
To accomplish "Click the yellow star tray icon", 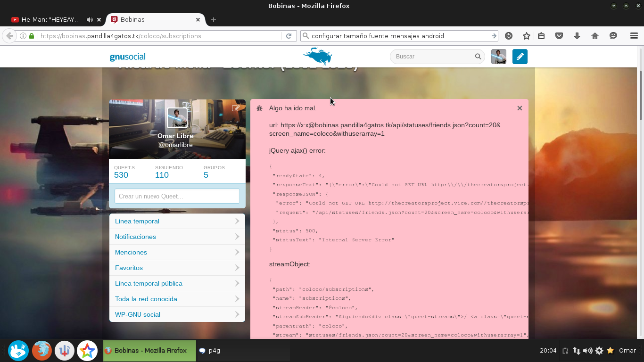I will (x=611, y=351).
